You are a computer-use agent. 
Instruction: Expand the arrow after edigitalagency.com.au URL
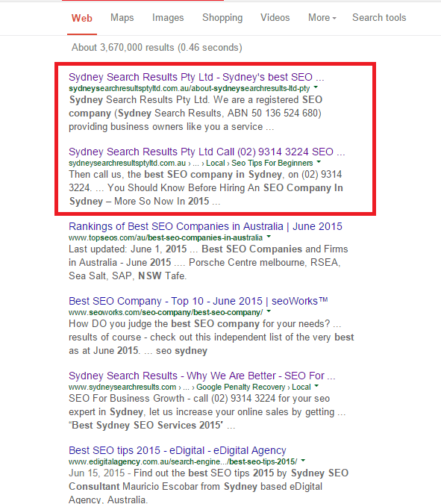point(303,461)
